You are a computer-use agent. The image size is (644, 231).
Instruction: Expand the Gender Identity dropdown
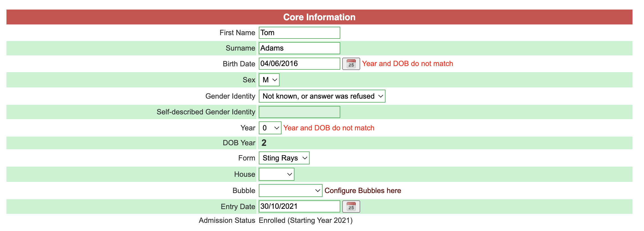click(322, 96)
